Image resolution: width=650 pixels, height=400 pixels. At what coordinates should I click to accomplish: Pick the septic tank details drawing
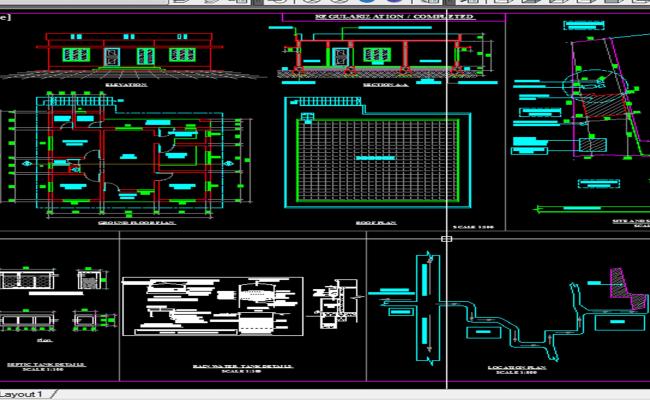(50, 300)
